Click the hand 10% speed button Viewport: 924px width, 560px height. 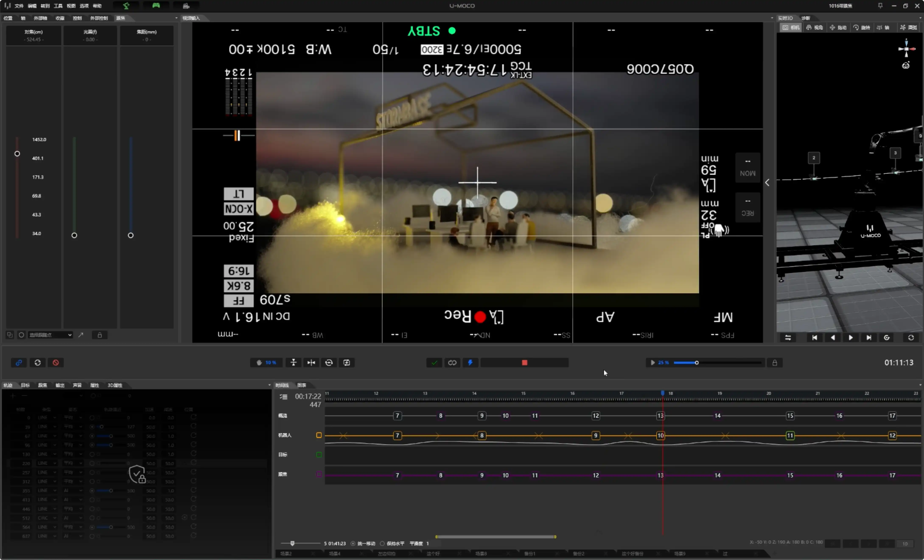[x=266, y=363]
